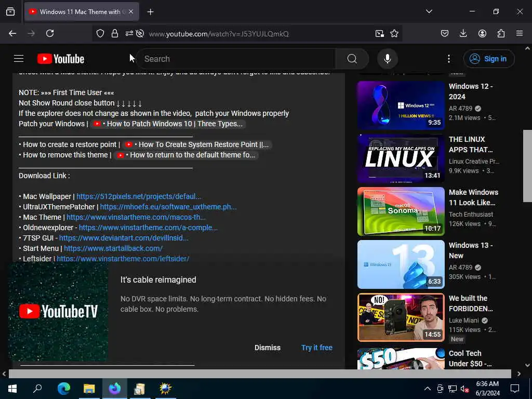532x399 pixels.
Task: Launch Microsoft Edge from taskbar
Action: (63, 388)
